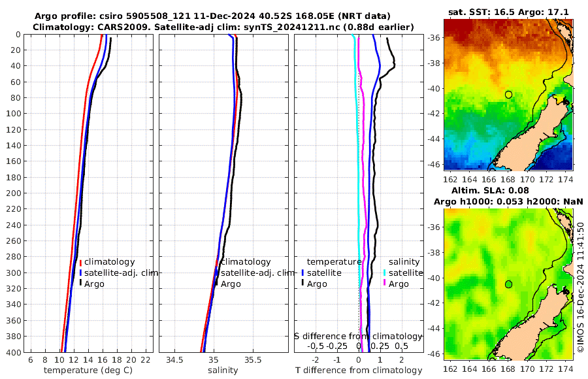The width and height of the screenshot is (588, 379).
Task: Click the Argo float circle on SLA map
Action: tap(508, 284)
